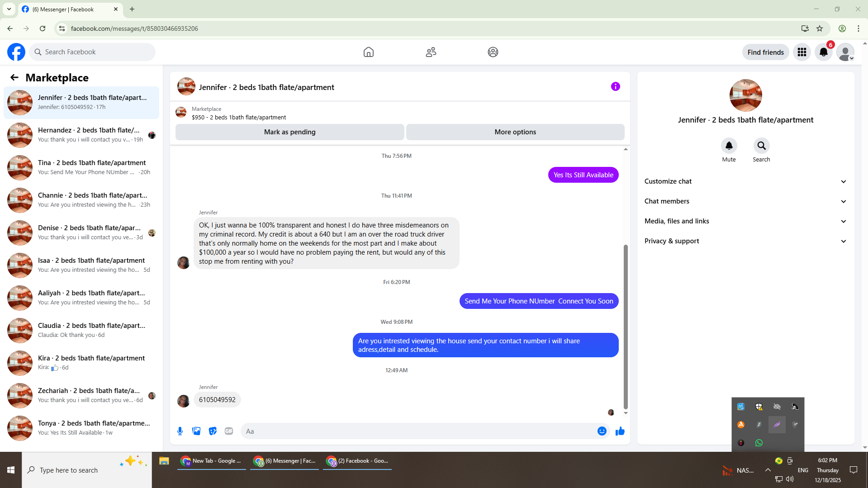Open the Windows Start menu

11,470
